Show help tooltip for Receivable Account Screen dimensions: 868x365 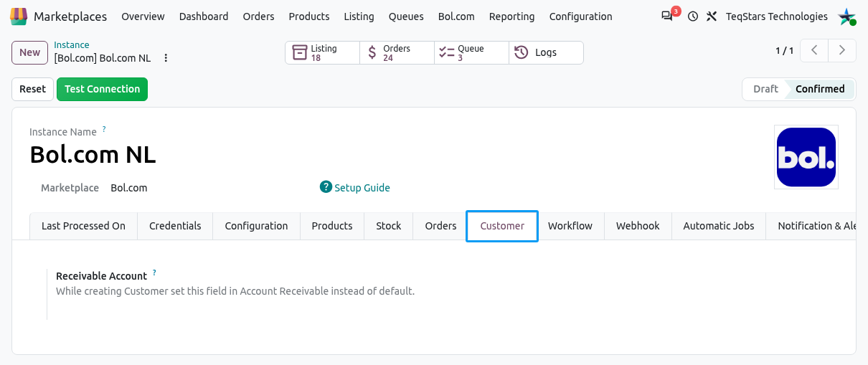click(154, 273)
